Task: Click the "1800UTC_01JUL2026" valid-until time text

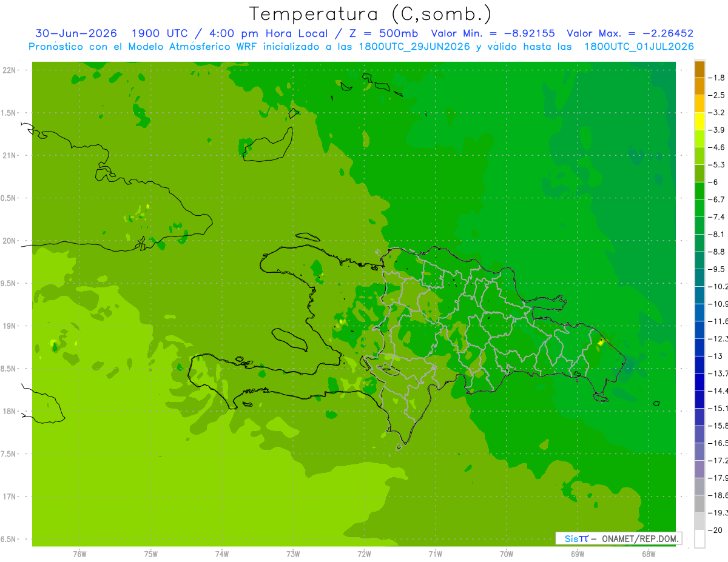Action: [x=639, y=47]
